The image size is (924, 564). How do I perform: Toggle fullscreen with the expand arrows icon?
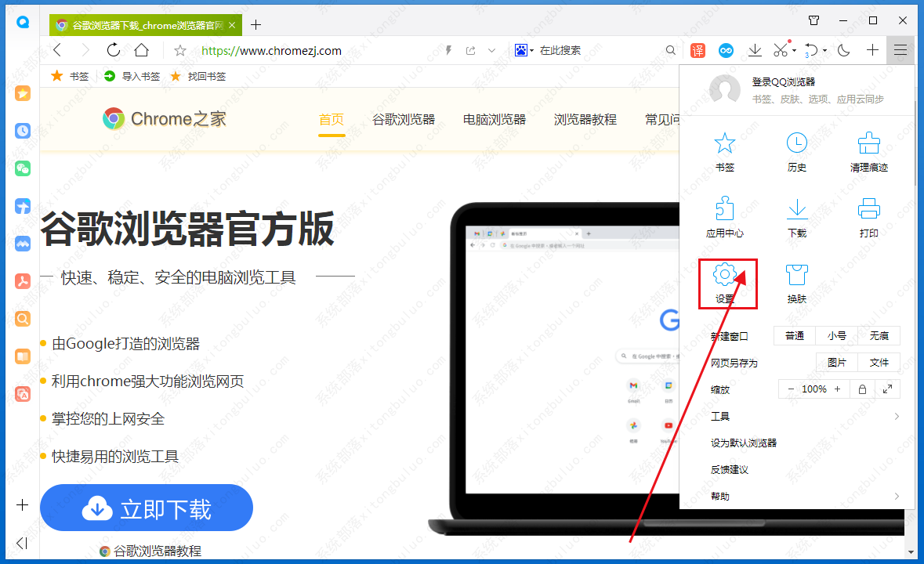click(x=887, y=389)
